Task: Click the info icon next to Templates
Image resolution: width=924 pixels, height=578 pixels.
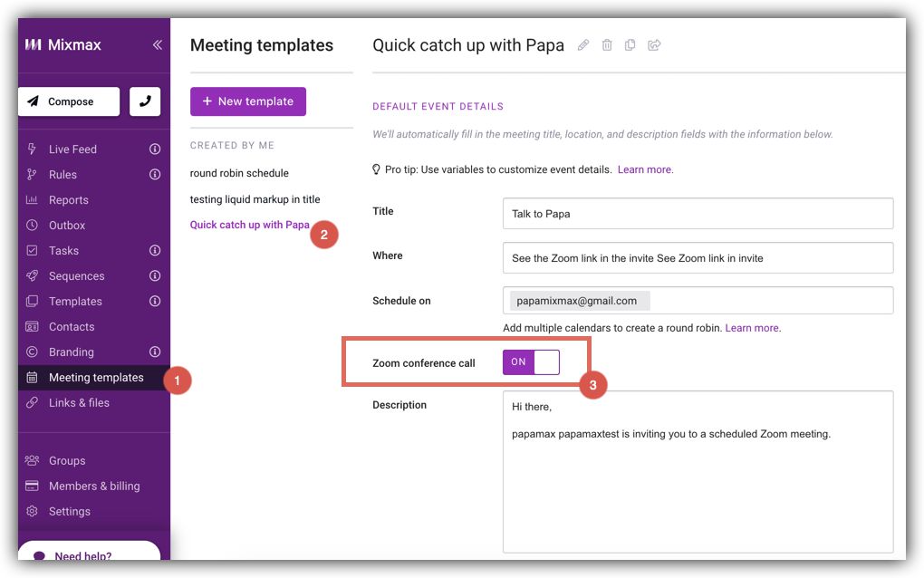Action: coord(155,301)
